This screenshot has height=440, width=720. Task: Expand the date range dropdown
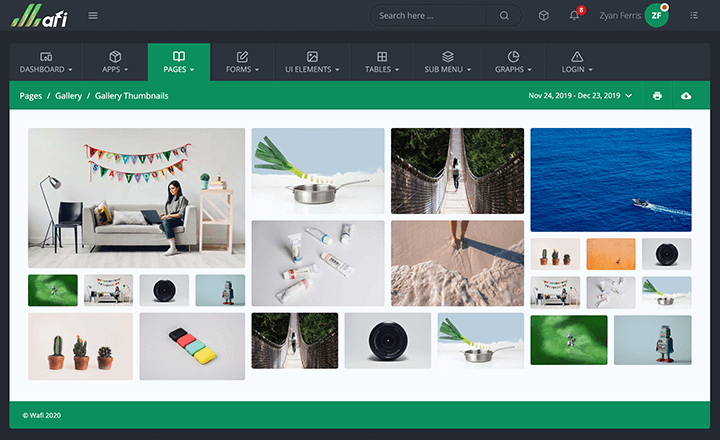[x=580, y=96]
